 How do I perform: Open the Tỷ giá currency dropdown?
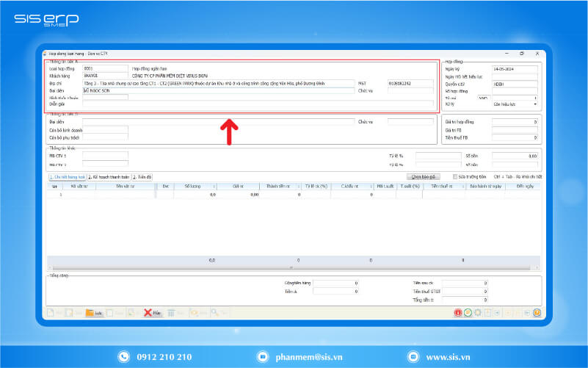(486, 97)
